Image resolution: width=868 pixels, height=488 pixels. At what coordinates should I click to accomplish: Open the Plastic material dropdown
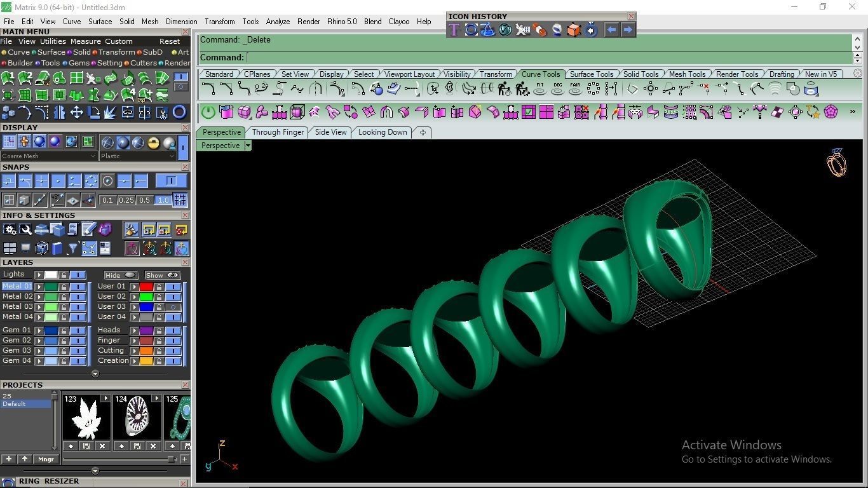pos(137,156)
